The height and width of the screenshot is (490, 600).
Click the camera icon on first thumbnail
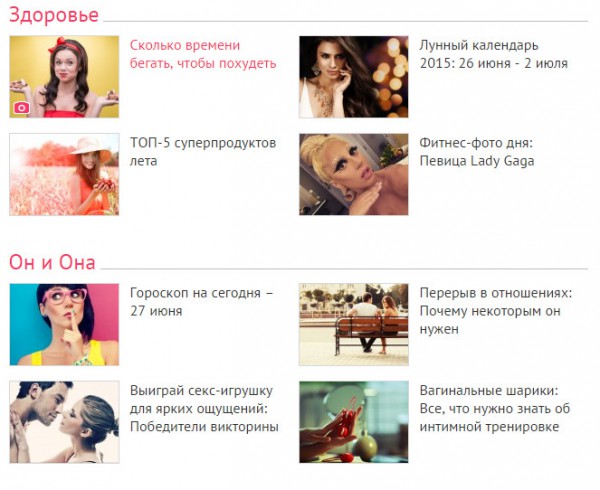pos(21,108)
